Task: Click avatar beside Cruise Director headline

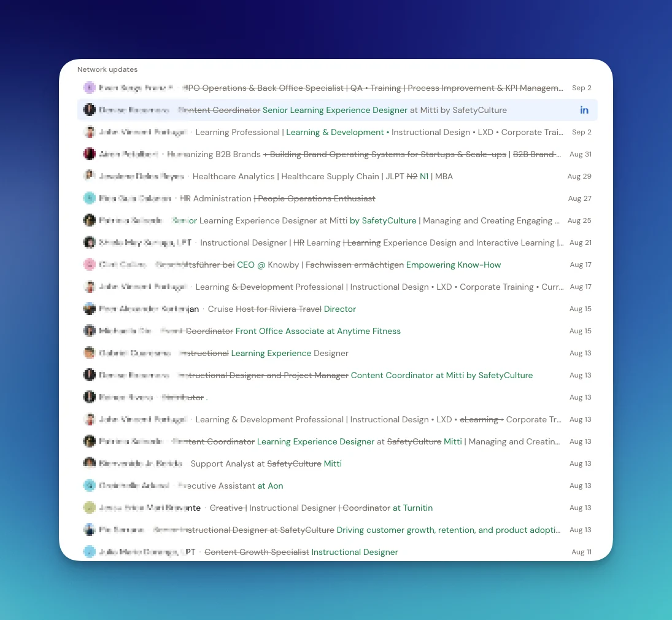Action: point(89,309)
